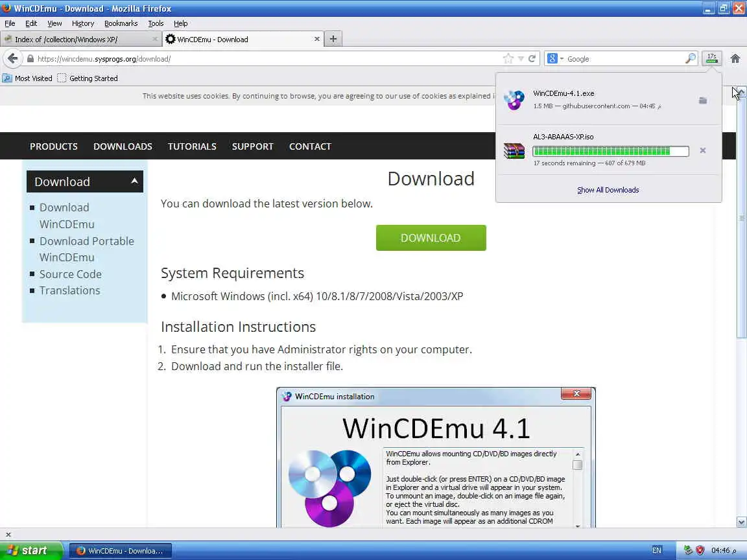
Task: Click the green network tray icon
Action: [x=687, y=550]
